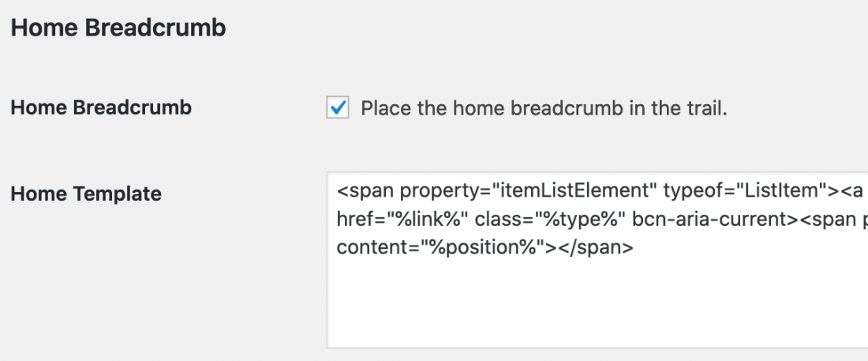Click "Place the home breadcrumb in the trail" label
Image resolution: width=868 pixels, height=361 pixels.
pyautogui.click(x=544, y=108)
